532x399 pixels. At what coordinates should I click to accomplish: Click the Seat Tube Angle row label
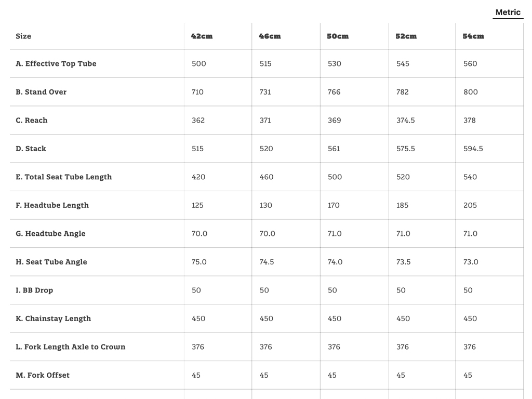51,262
